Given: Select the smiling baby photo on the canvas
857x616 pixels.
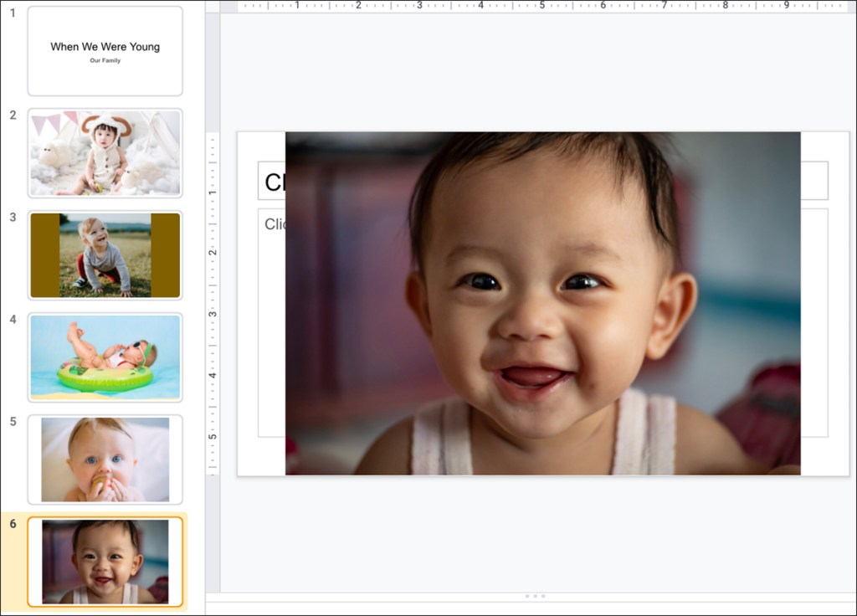Looking at the screenshot, I should (544, 301).
